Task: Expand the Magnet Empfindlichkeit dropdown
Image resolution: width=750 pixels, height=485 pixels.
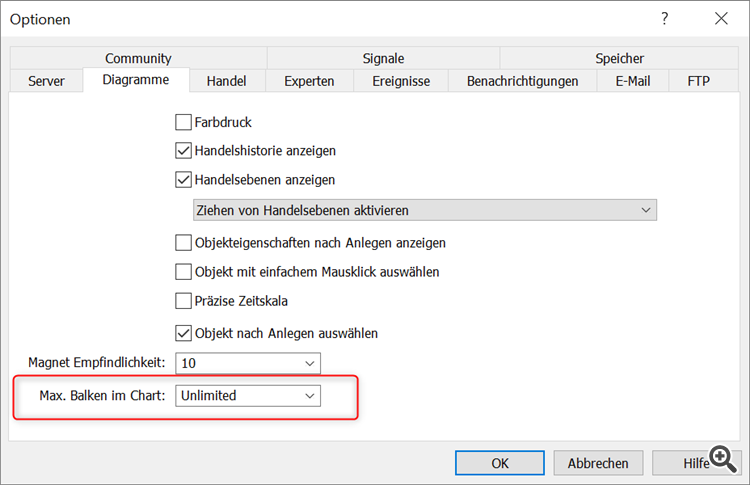Action: pyautogui.click(x=248, y=364)
